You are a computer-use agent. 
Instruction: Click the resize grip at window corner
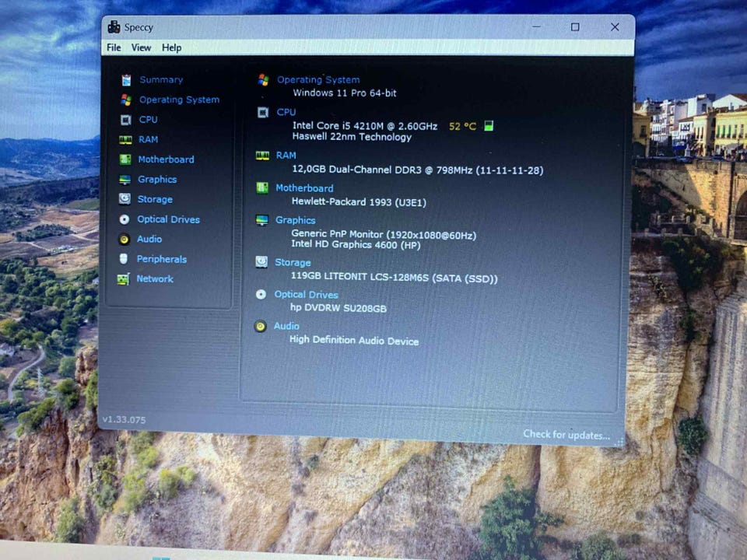[619, 443]
